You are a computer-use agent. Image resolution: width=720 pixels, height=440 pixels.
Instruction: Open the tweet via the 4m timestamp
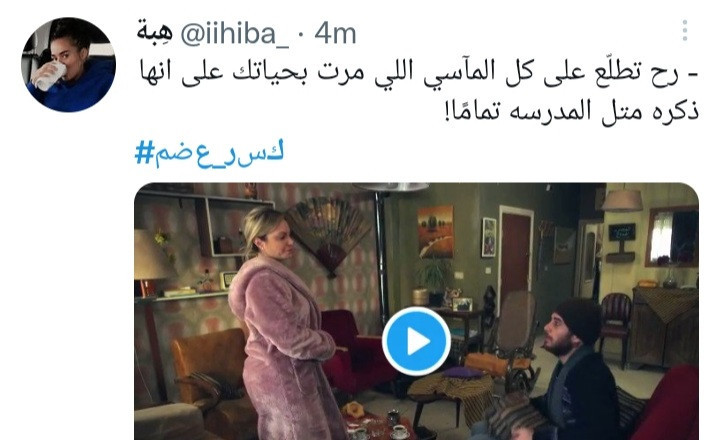tap(335, 34)
